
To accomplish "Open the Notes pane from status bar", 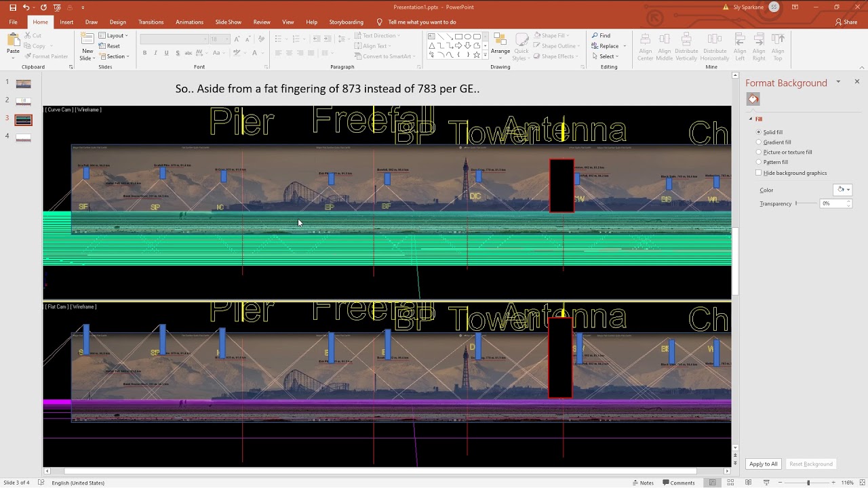I will pyautogui.click(x=643, y=483).
